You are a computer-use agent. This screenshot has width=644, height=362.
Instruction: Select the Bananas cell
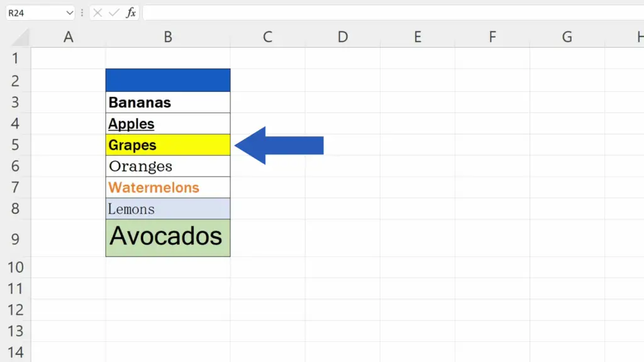point(168,102)
